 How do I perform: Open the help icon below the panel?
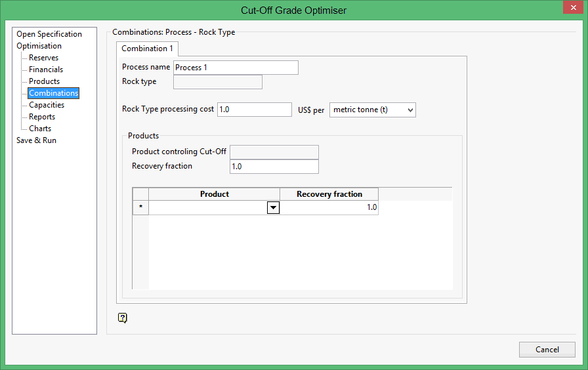pos(123,318)
